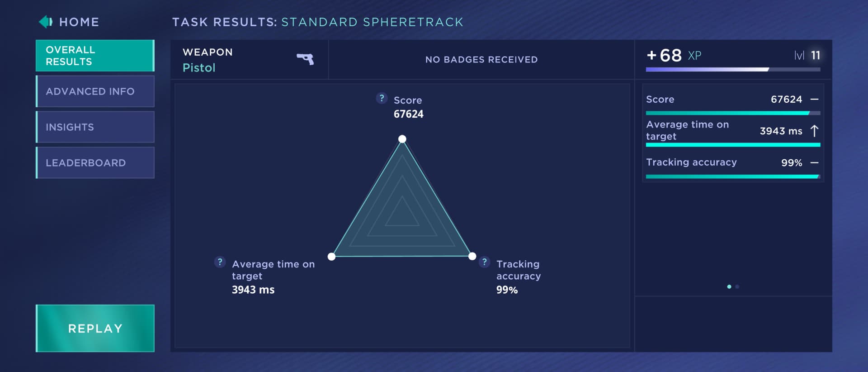
Task: Click the Replay button
Action: tap(95, 329)
